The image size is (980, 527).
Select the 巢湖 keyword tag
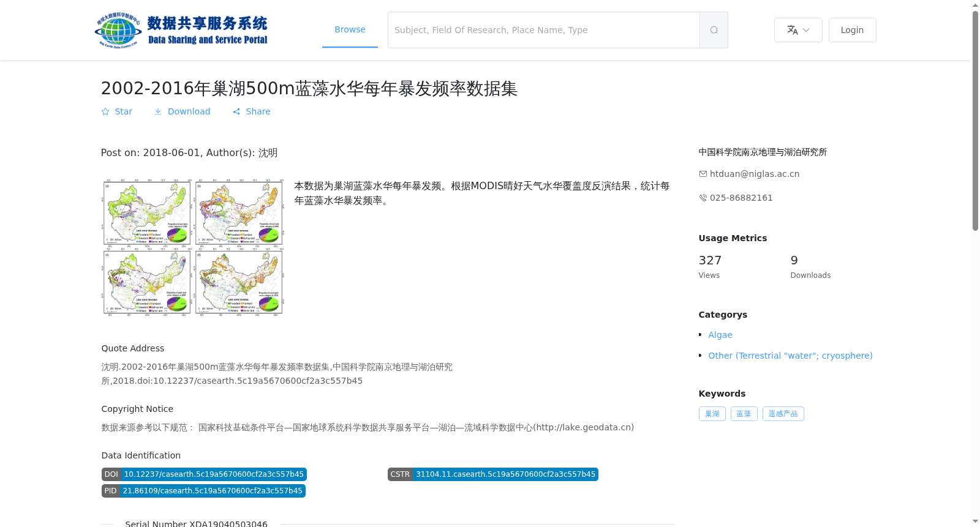click(x=712, y=414)
